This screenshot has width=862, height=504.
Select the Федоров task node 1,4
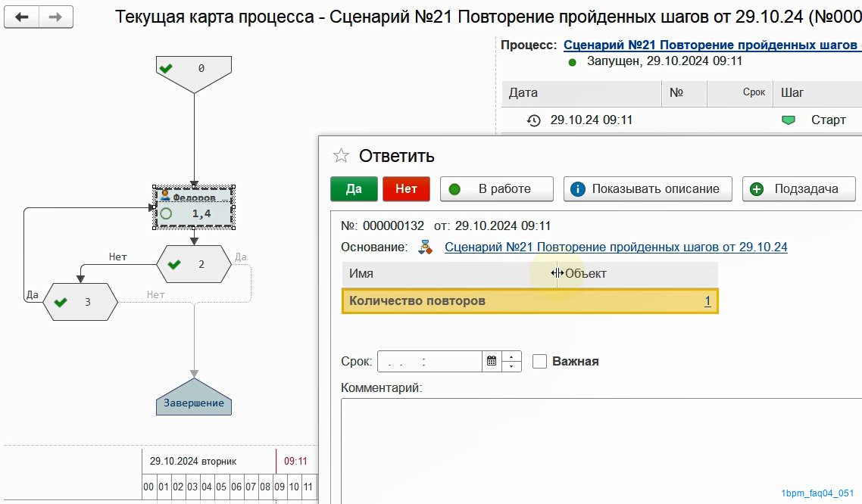pos(194,207)
